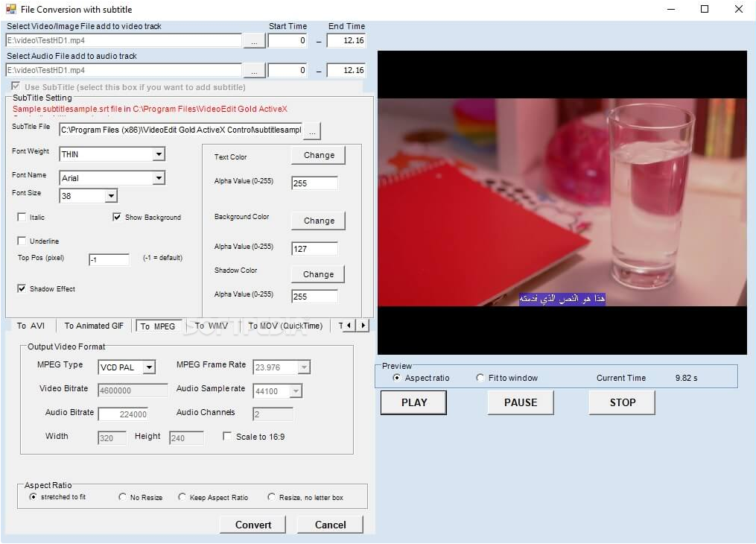Check the Scale to 16:9 box

[227, 436]
